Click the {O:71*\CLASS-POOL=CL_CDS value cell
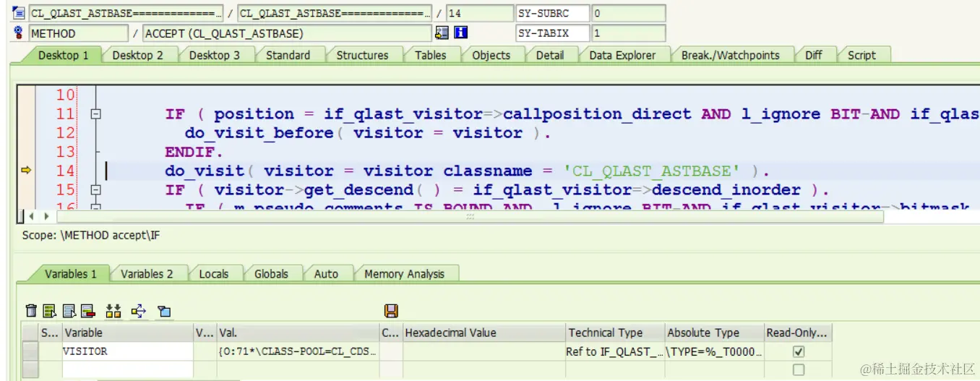Viewport: 980px width, 381px height. [298, 351]
